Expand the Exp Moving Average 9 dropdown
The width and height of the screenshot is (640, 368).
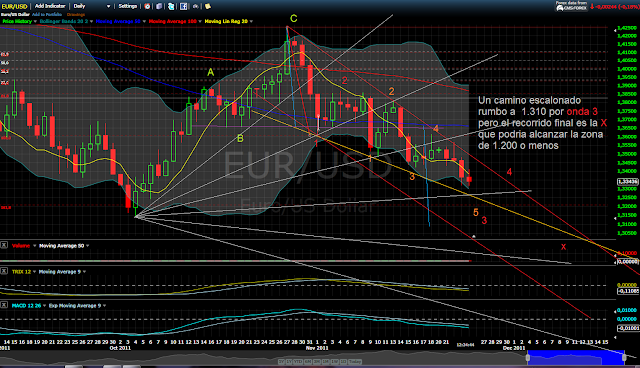pyautogui.click(x=105, y=306)
